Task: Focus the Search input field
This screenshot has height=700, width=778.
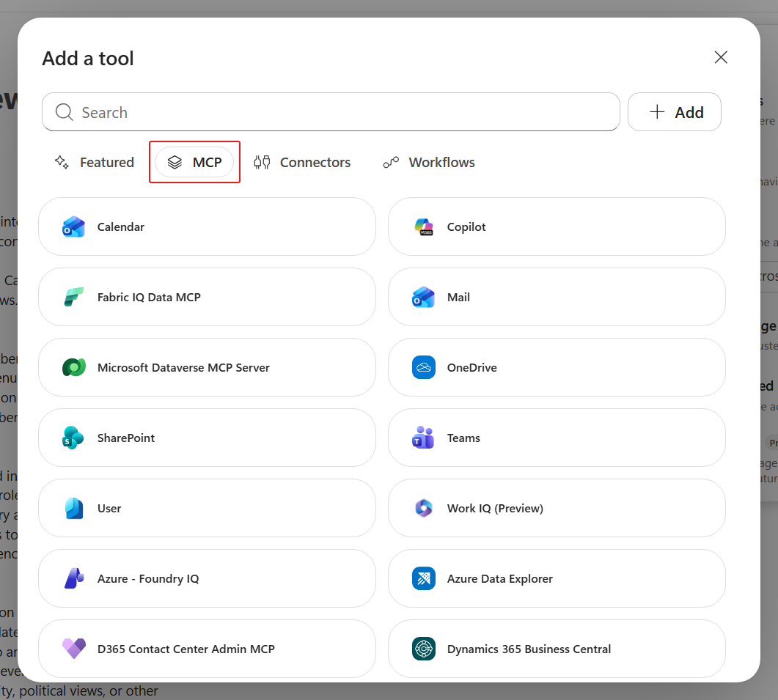Action: 331,111
